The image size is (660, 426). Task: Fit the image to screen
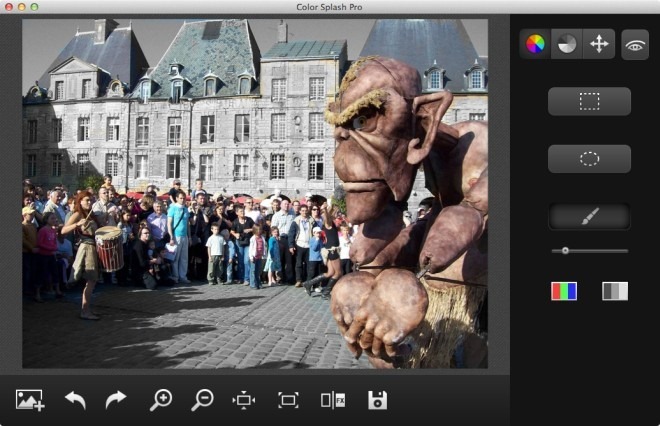288,400
